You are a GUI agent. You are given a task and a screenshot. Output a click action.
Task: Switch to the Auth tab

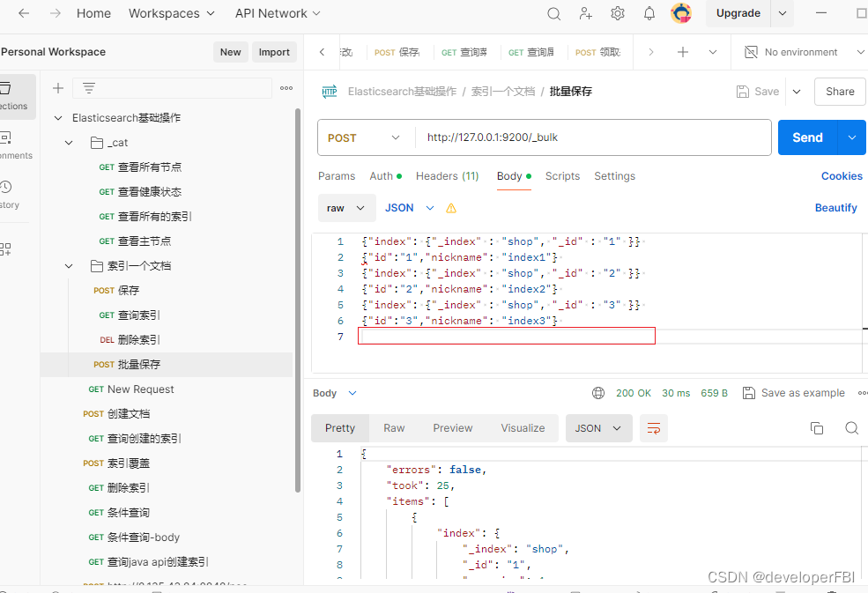tap(385, 176)
